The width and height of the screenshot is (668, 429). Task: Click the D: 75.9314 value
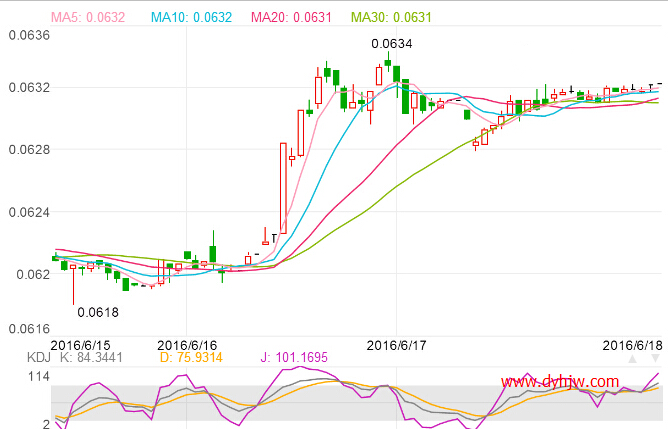[191, 357]
